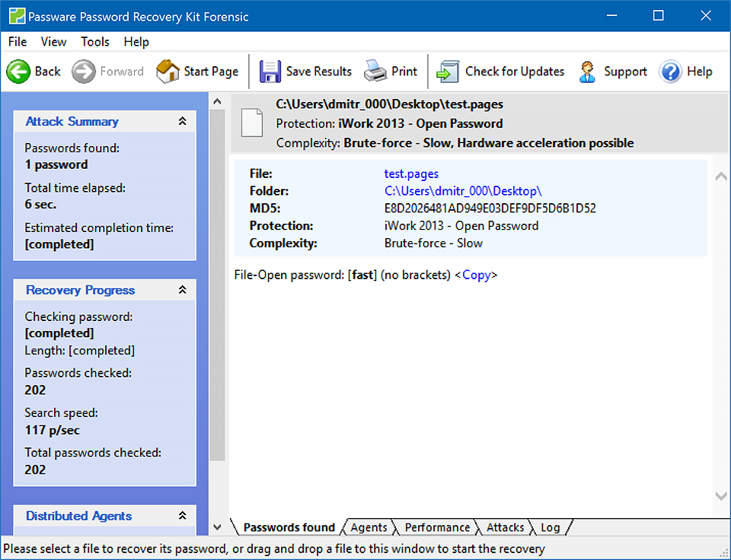Click the left sidebar vertical scrollbar thumb
Viewport: 731px width, 560px height.
tap(217, 285)
